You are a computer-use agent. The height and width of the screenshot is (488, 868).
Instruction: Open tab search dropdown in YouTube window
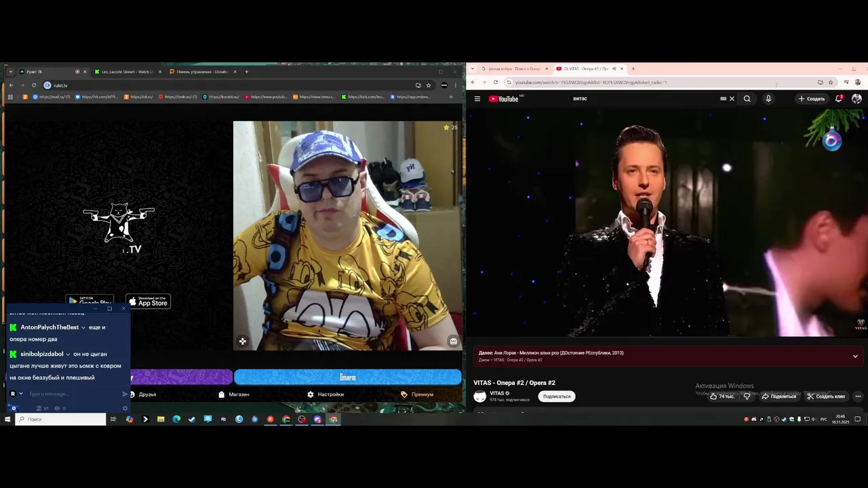tap(471, 68)
